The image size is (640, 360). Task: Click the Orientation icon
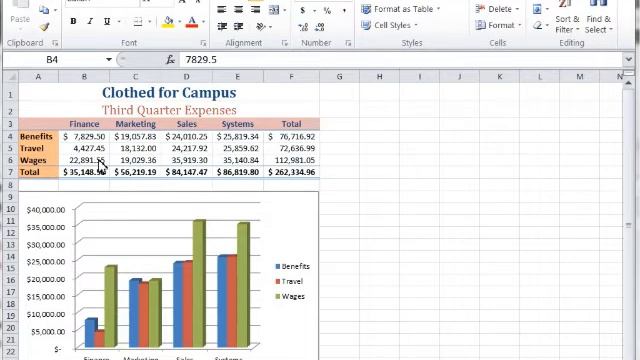(260, 27)
